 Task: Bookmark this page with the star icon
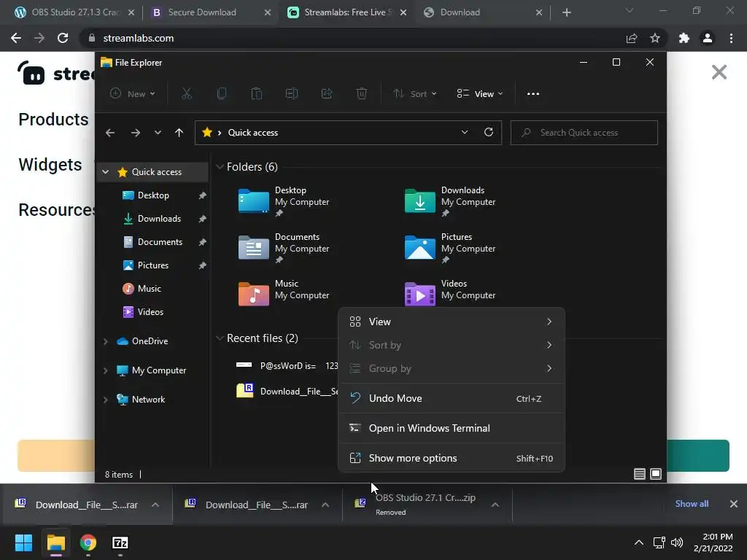pyautogui.click(x=655, y=38)
